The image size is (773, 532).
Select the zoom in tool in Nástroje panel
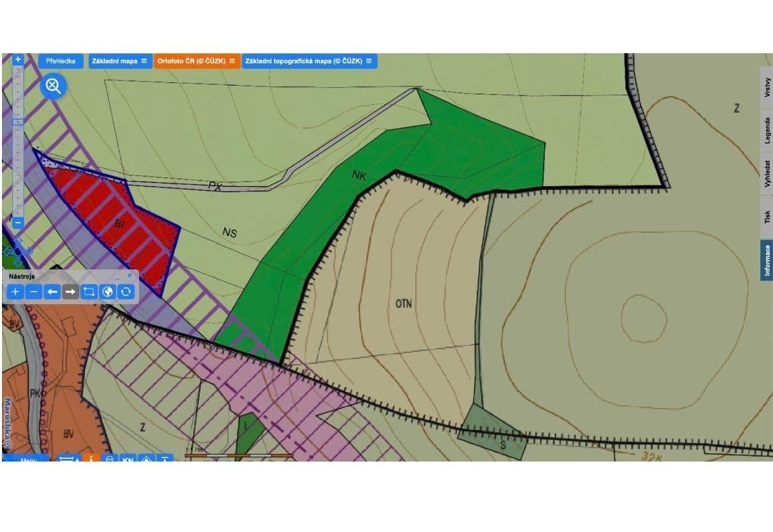point(15,291)
